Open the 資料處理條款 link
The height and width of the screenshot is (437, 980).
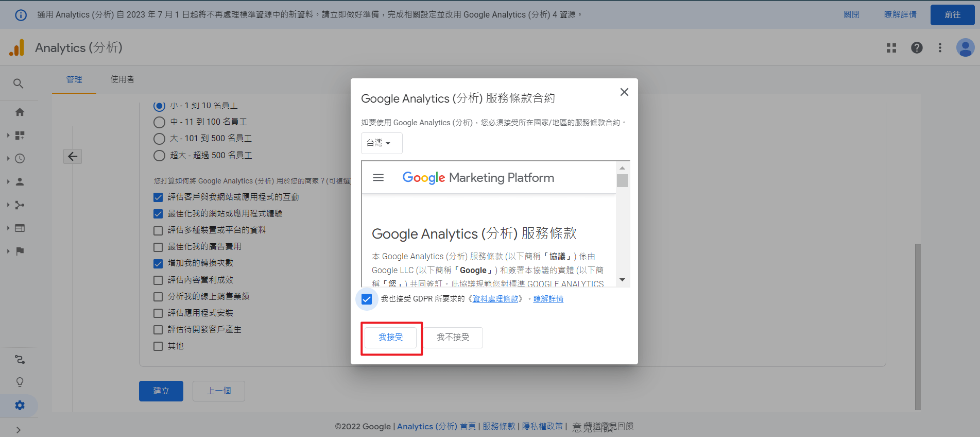tap(495, 299)
